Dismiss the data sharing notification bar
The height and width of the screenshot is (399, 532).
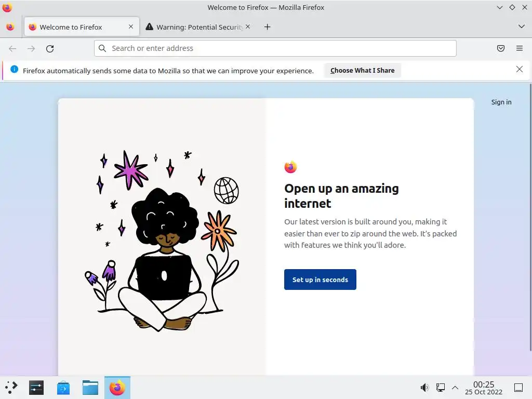(x=520, y=69)
